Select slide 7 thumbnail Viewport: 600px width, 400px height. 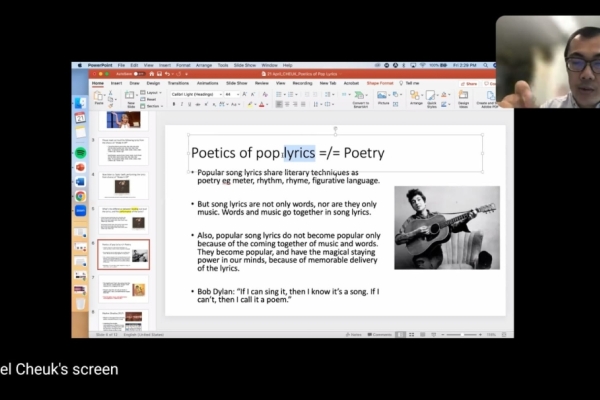click(124, 289)
